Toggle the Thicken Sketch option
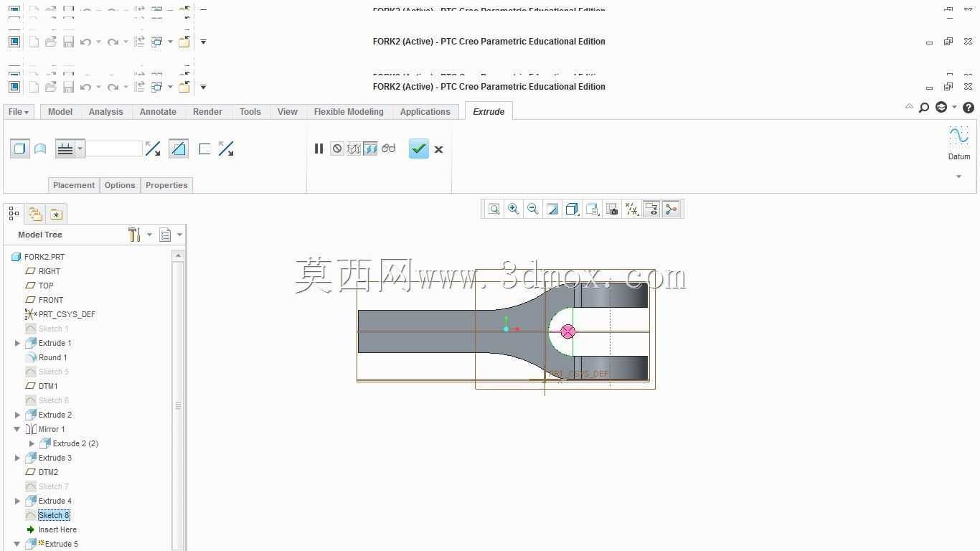Screen dimensions: 980x551 tap(204, 149)
